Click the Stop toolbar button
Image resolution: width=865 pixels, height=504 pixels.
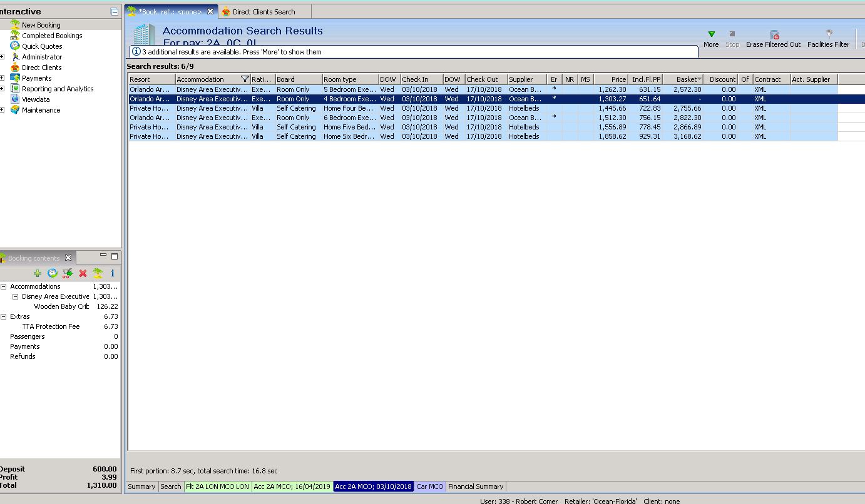tap(732, 39)
